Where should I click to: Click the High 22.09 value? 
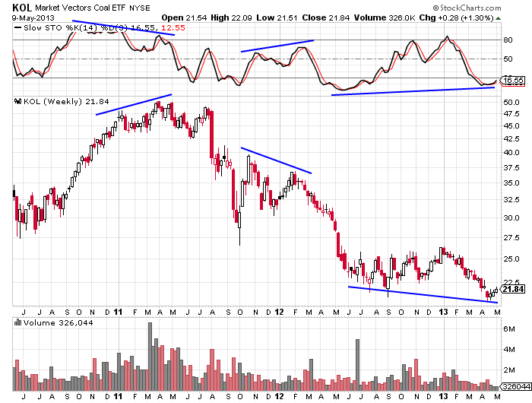click(x=231, y=17)
